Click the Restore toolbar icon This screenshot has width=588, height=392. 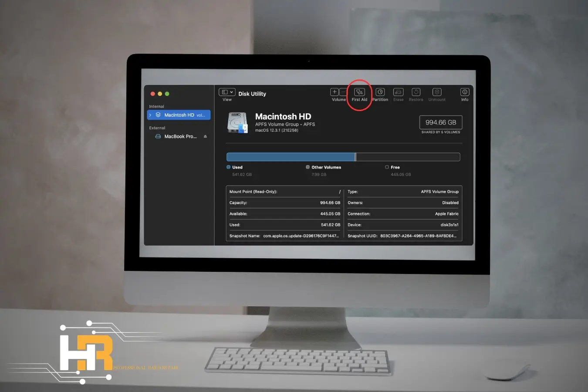click(416, 92)
